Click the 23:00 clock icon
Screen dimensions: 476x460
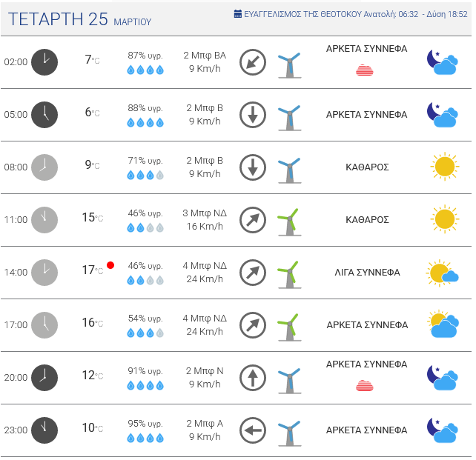click(x=44, y=430)
